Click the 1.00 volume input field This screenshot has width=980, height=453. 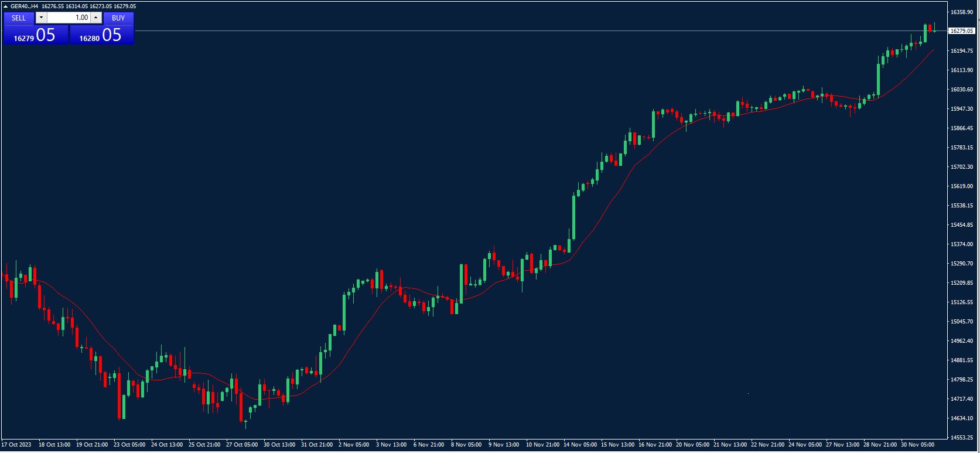(68, 18)
